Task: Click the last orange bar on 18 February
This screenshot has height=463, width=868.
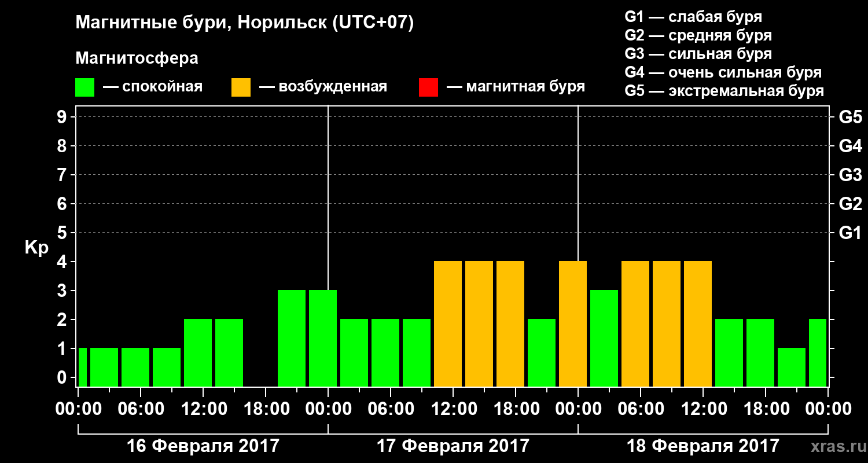Action: (x=698, y=324)
